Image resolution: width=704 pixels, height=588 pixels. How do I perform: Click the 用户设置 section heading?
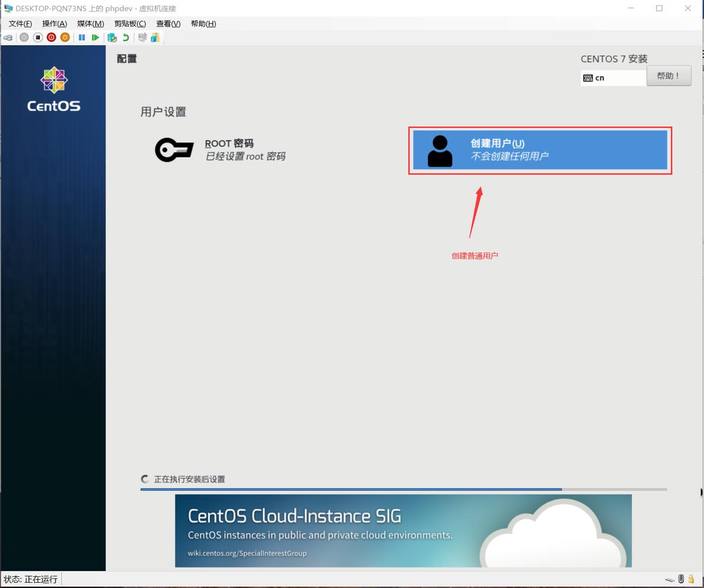163,111
